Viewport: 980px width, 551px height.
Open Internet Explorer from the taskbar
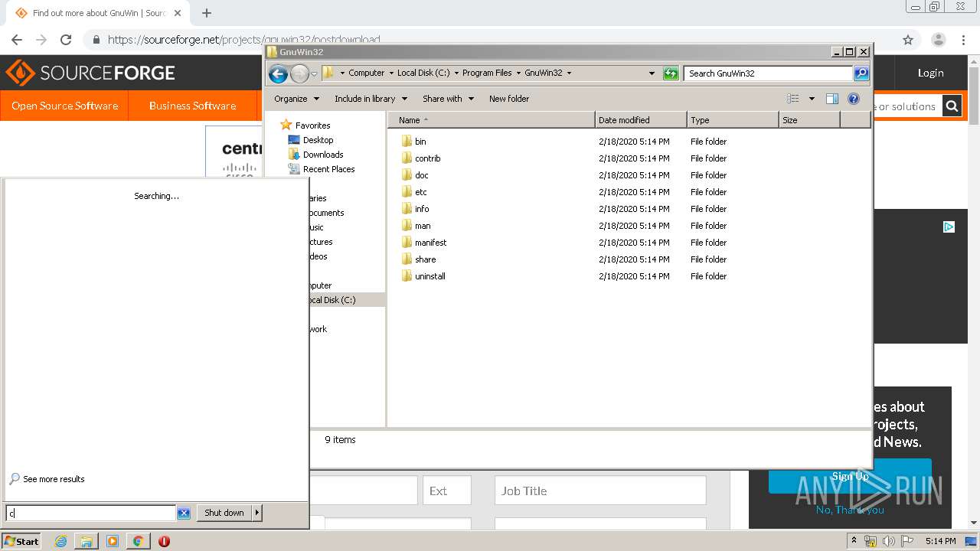pyautogui.click(x=60, y=541)
